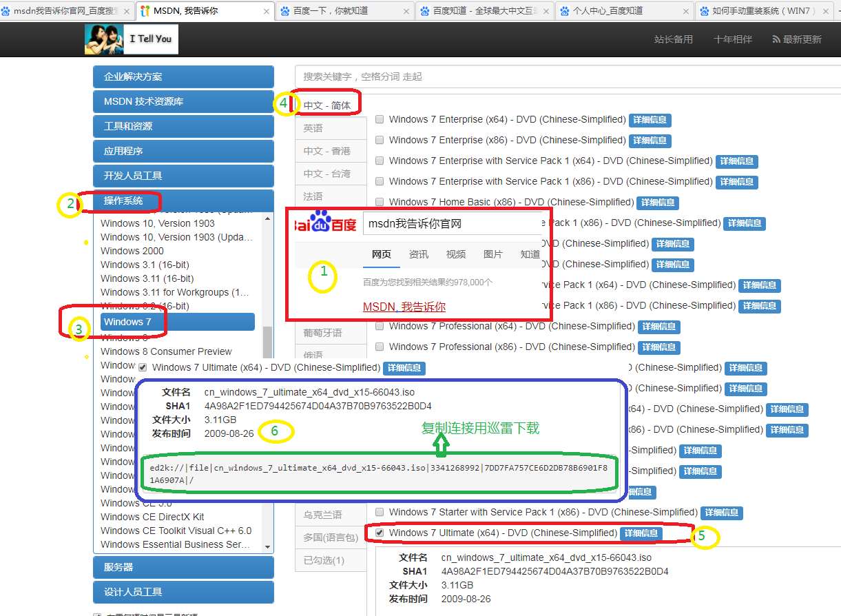Image resolution: width=841 pixels, height=616 pixels.
Task: Select Windows CE DirectX Kit list item
Action: (x=152, y=517)
